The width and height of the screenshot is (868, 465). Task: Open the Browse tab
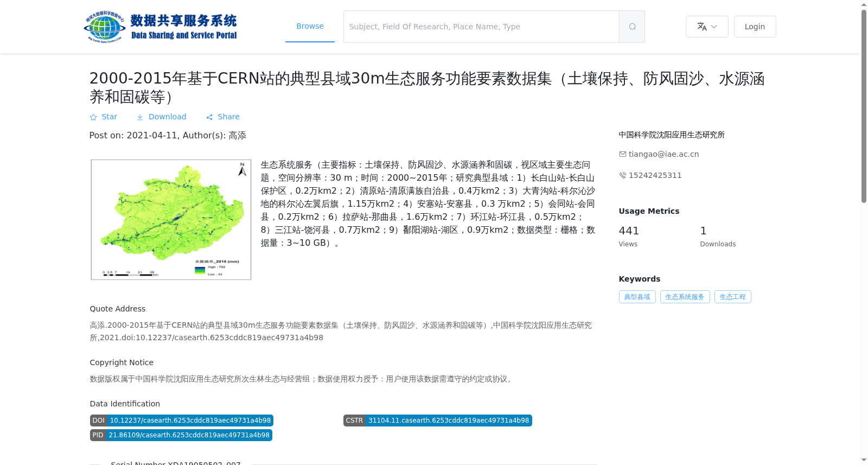coord(310,27)
